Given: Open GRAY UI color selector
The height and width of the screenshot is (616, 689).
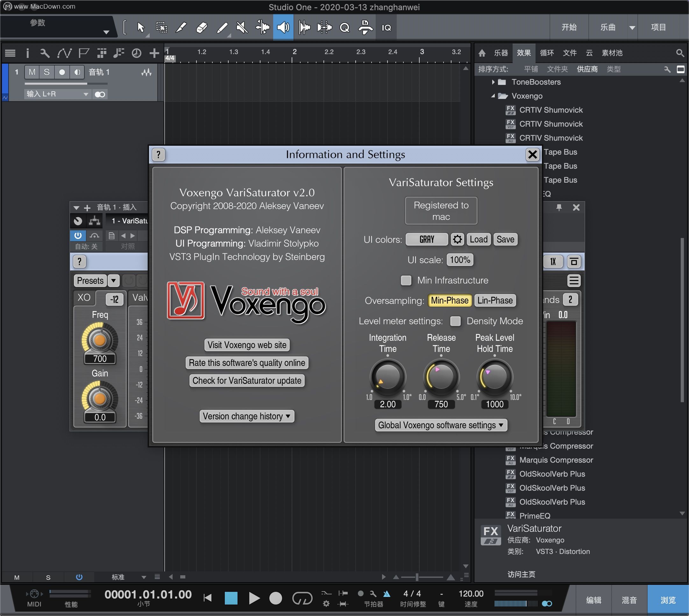Looking at the screenshot, I should [x=427, y=240].
